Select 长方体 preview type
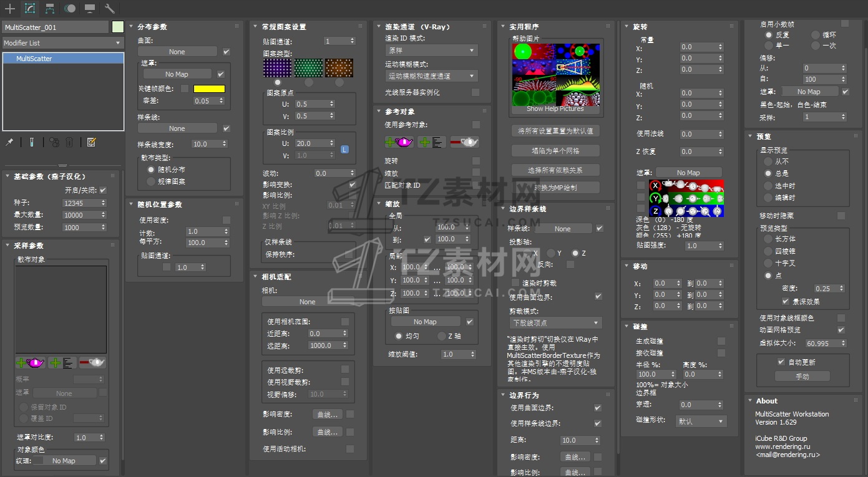 tap(769, 239)
